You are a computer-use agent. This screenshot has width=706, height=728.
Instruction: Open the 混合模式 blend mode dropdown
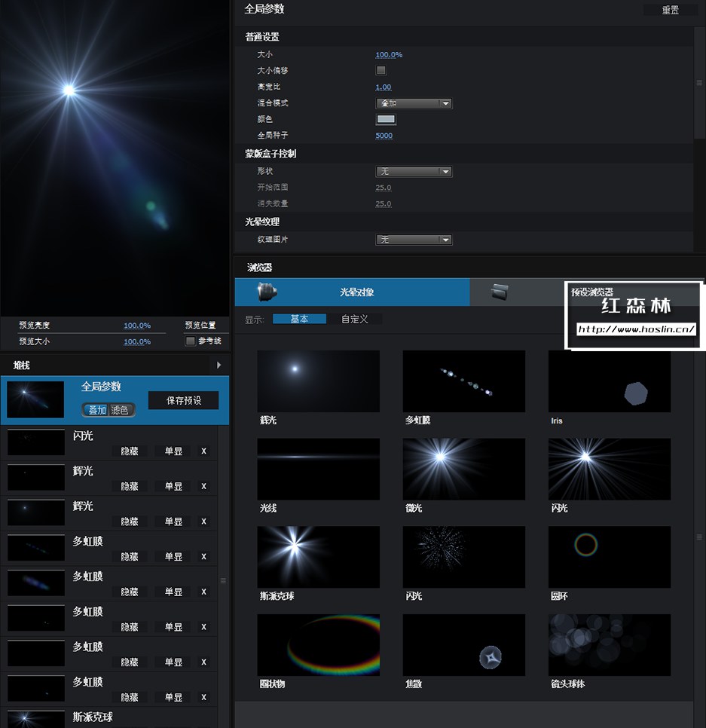[413, 102]
